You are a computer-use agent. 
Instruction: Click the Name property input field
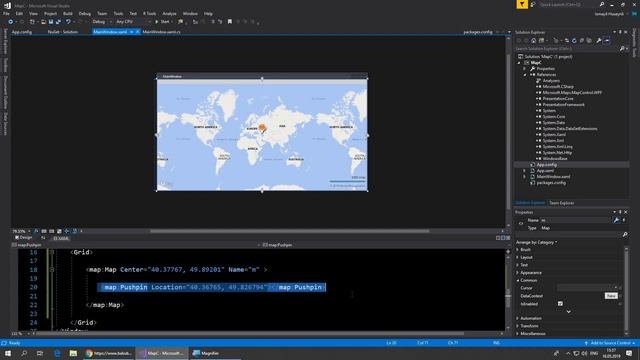576,220
